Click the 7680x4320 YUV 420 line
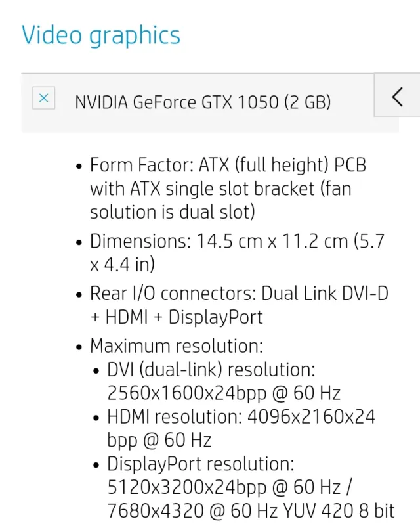 pos(251,511)
